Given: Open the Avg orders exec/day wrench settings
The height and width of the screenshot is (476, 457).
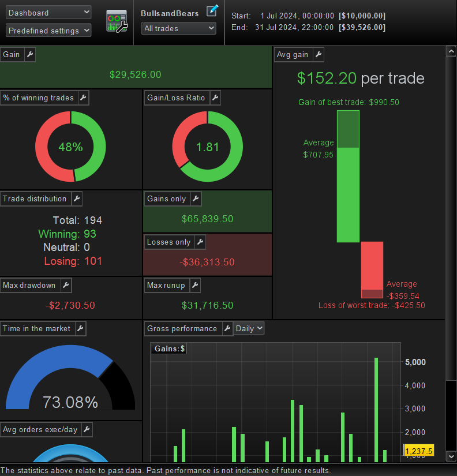Looking at the screenshot, I should click(x=87, y=429).
